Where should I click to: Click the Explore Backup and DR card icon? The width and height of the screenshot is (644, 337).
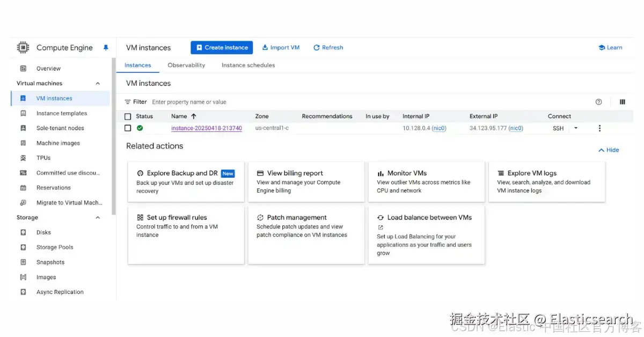141,173
